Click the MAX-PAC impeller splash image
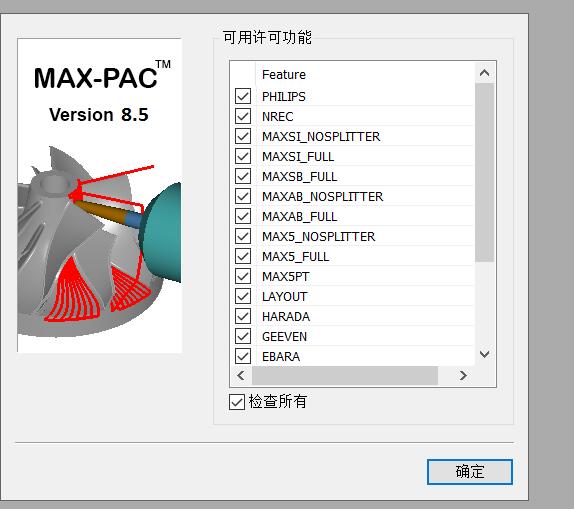574x509 pixels. click(100, 196)
